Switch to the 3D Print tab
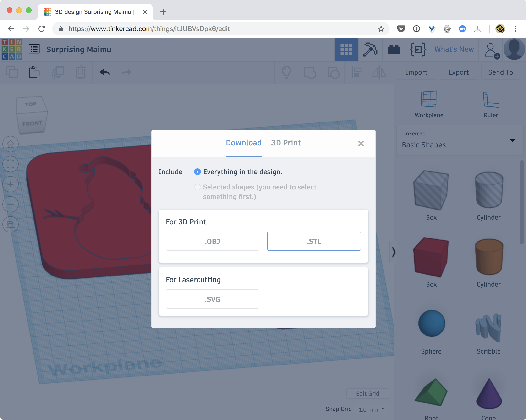This screenshot has width=526, height=420. (286, 143)
